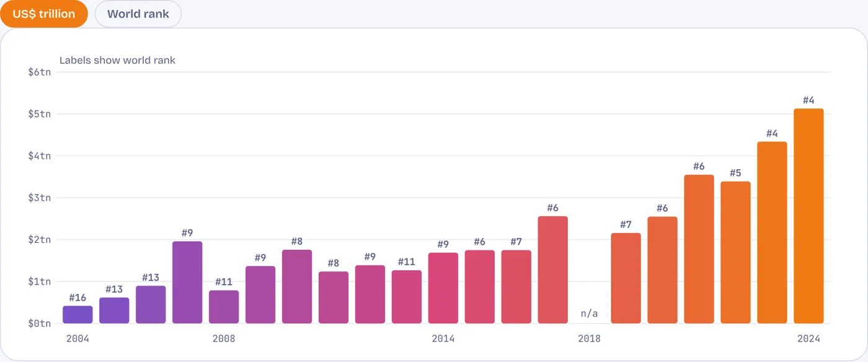This screenshot has width=868, height=362.
Task: Click the 2014 x-axis year label
Action: 443,338
